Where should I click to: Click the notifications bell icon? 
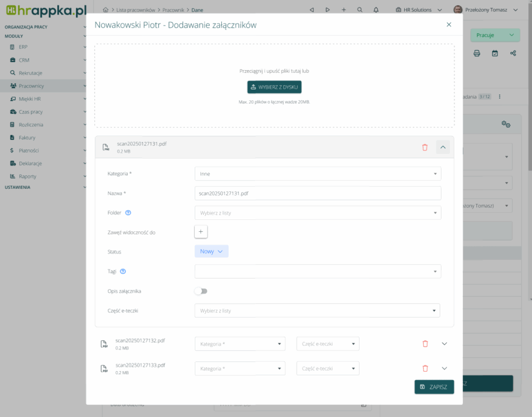click(x=376, y=10)
